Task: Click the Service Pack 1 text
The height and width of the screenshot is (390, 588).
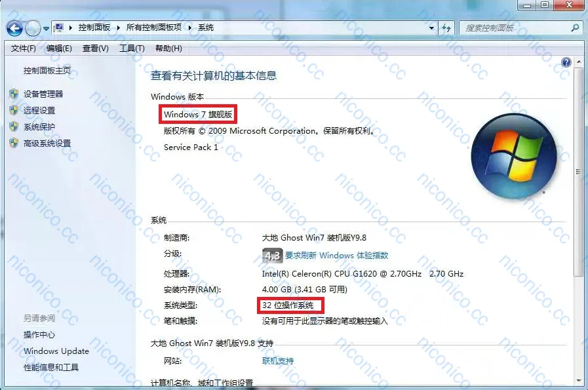Action: click(191, 147)
